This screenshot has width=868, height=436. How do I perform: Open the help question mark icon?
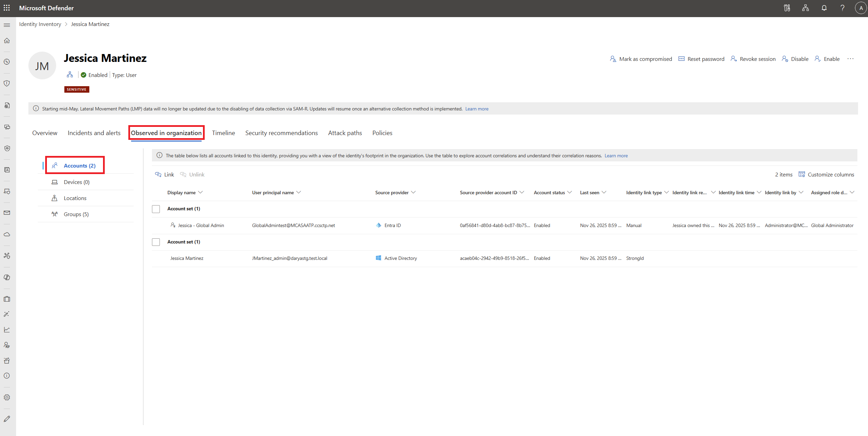[x=842, y=8]
